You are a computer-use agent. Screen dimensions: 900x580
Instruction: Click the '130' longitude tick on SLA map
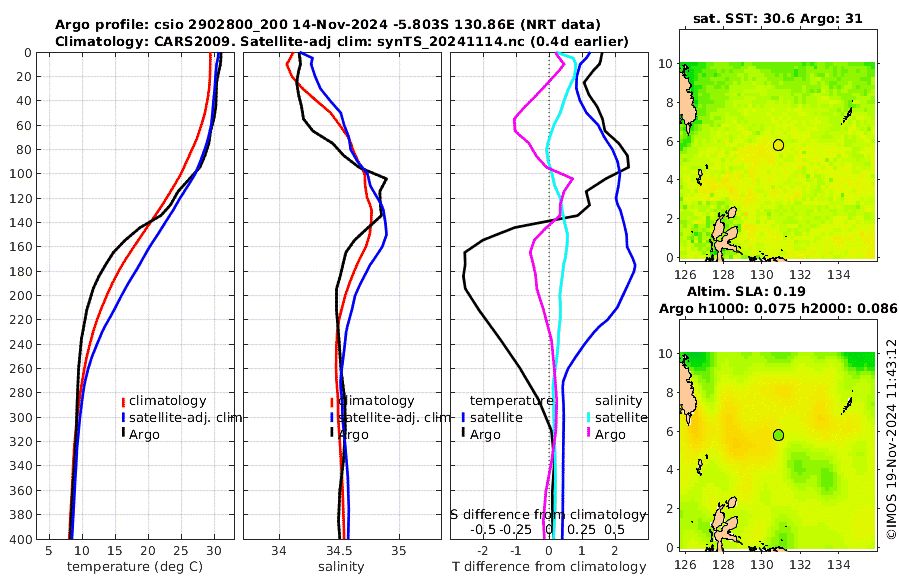762,564
